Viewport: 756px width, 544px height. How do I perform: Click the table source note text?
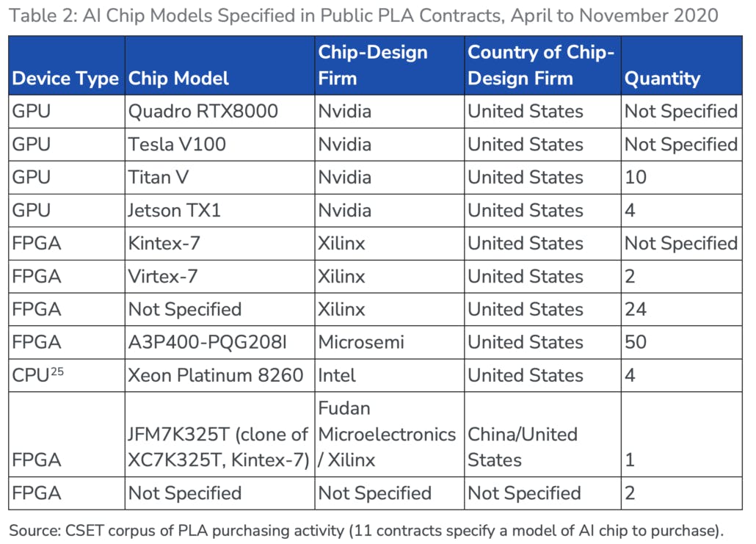point(366,530)
